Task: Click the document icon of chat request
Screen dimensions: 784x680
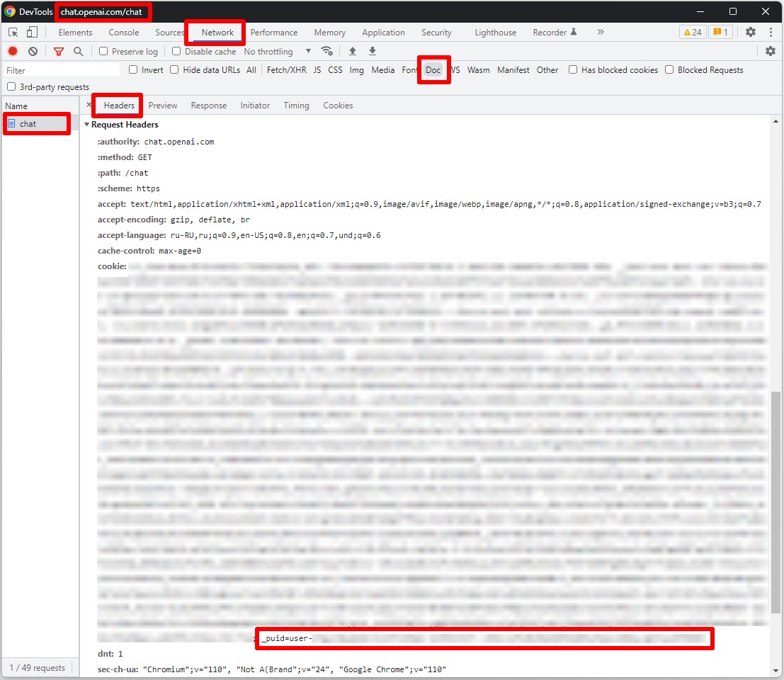Action: (11, 123)
